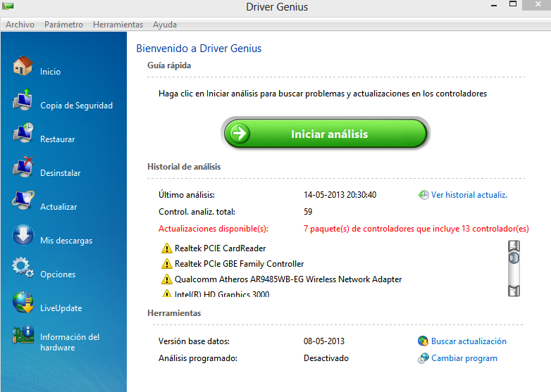Click the 'Desactivado' scheduled scan value
Image resolution: width=551 pixels, height=392 pixels.
tap(326, 358)
